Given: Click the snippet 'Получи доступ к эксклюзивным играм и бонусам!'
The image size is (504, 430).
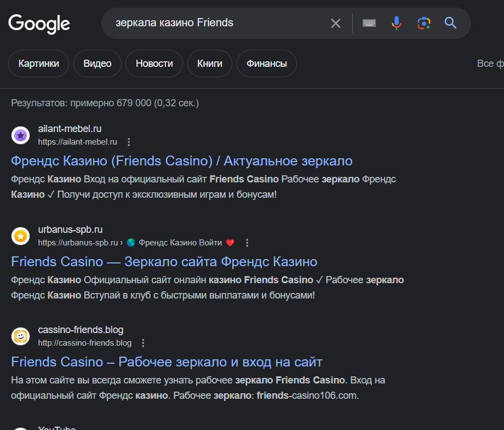Looking at the screenshot, I should (167, 195).
